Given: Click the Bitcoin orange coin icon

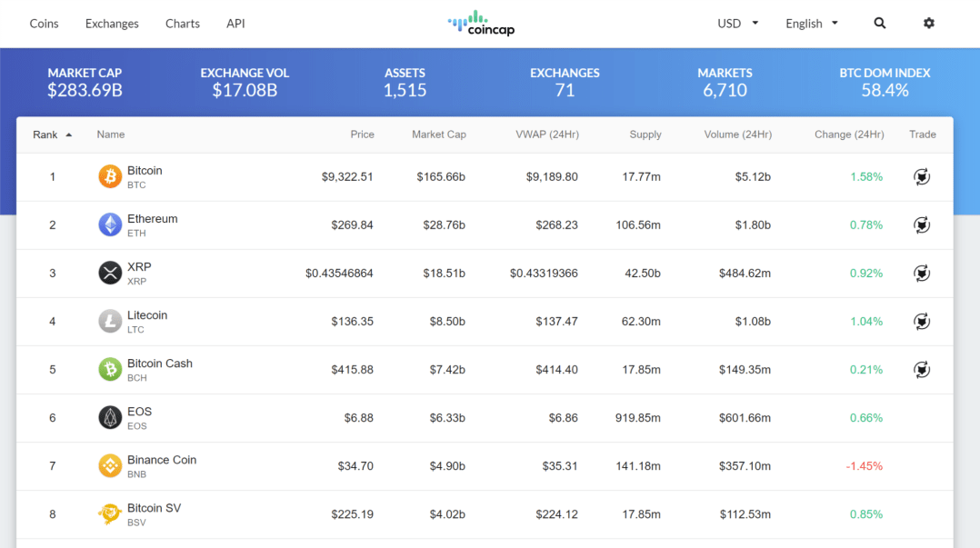Looking at the screenshot, I should tap(110, 176).
